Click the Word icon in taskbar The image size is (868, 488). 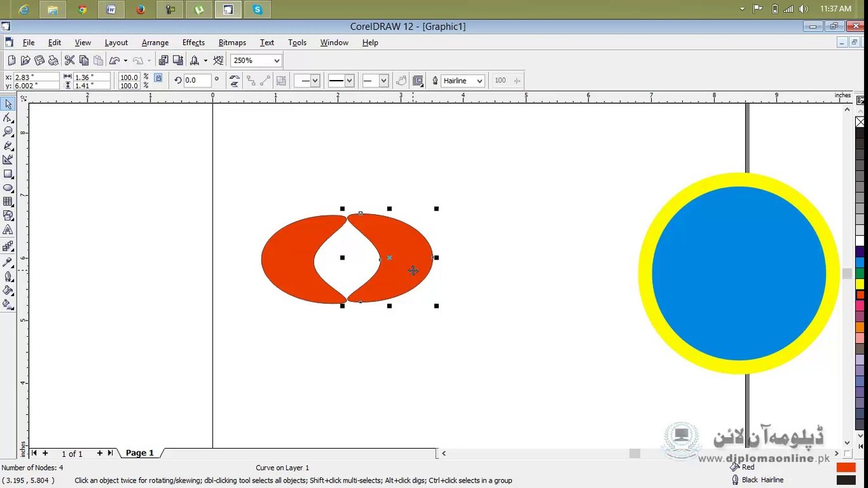111,9
